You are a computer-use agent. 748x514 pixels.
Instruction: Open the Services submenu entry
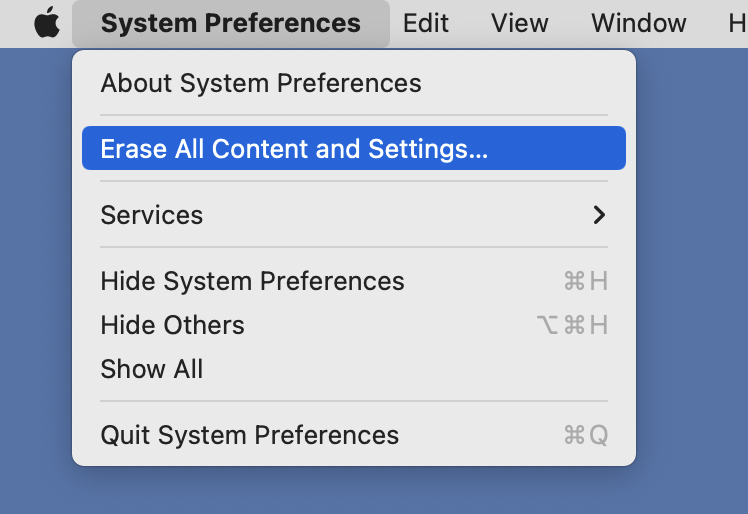click(354, 215)
